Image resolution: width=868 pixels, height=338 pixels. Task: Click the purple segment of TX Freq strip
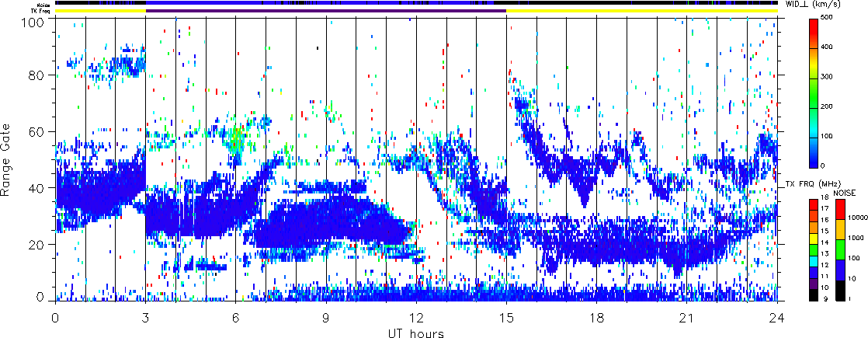pyautogui.click(x=325, y=11)
